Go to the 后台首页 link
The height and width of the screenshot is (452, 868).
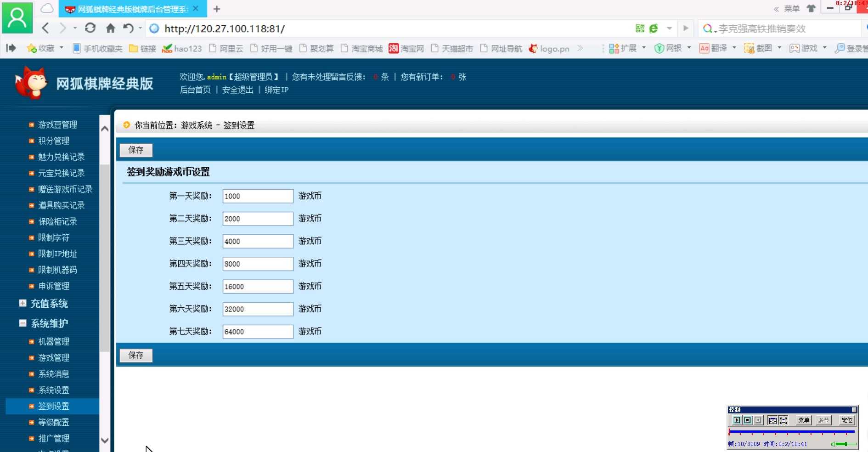(195, 90)
